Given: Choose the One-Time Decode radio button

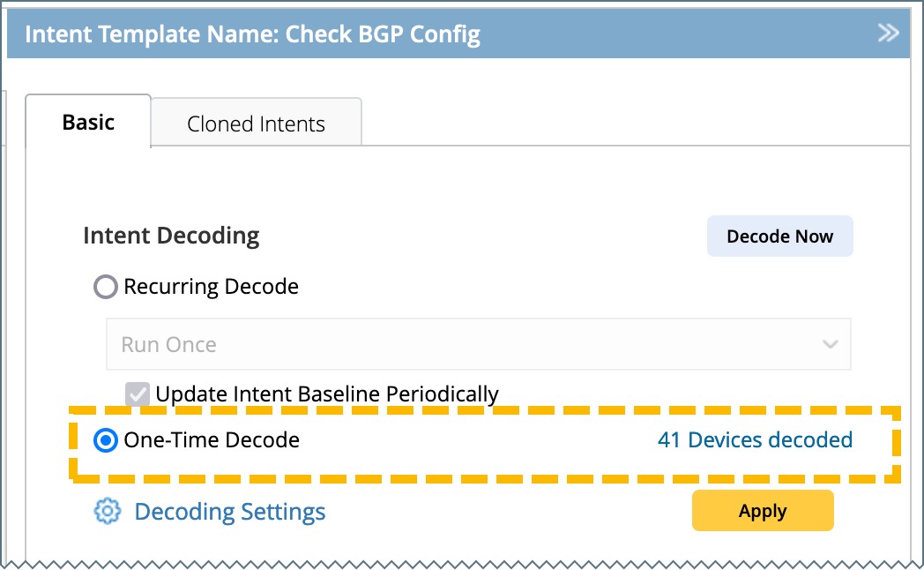Looking at the screenshot, I should click(x=106, y=440).
